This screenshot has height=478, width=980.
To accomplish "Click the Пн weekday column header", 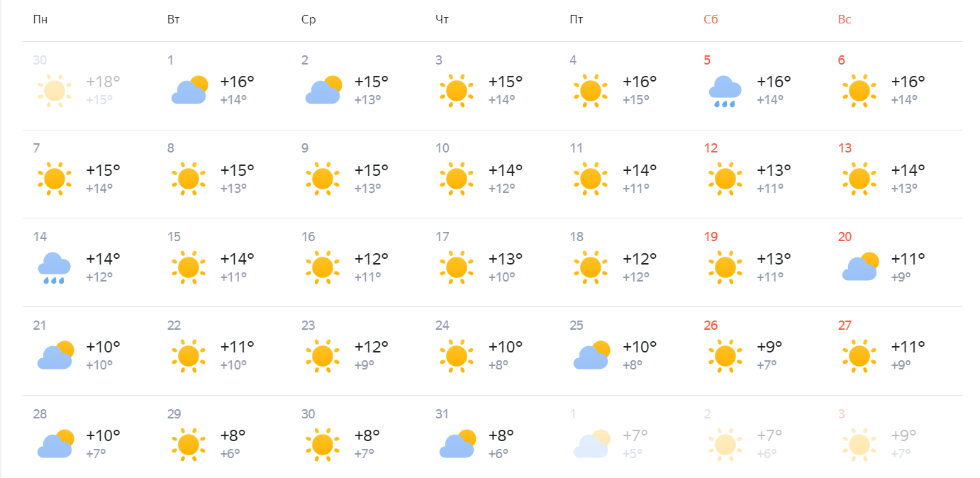I will pyautogui.click(x=40, y=20).
